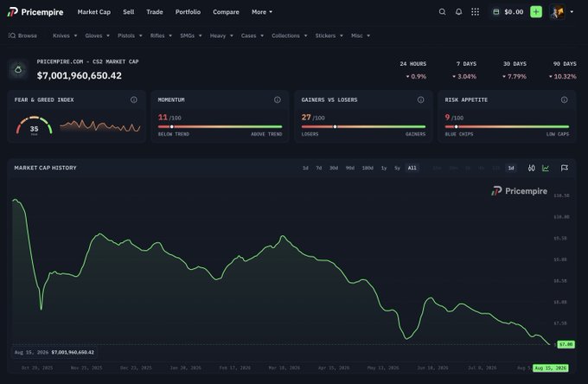Screen dimensions: 588x384
Task: Select the 7d chart range
Action: pyautogui.click(x=319, y=168)
